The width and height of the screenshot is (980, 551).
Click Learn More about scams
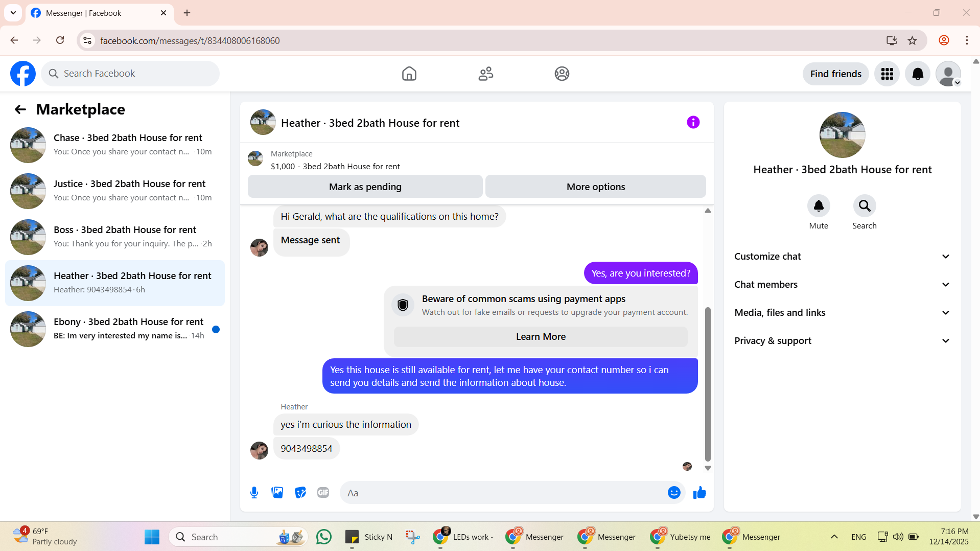tap(541, 337)
